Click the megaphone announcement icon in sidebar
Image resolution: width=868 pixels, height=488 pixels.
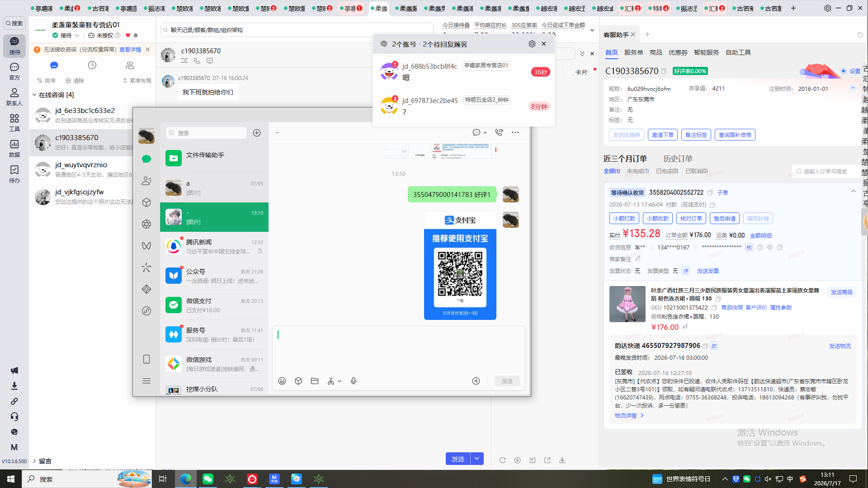[x=14, y=371]
